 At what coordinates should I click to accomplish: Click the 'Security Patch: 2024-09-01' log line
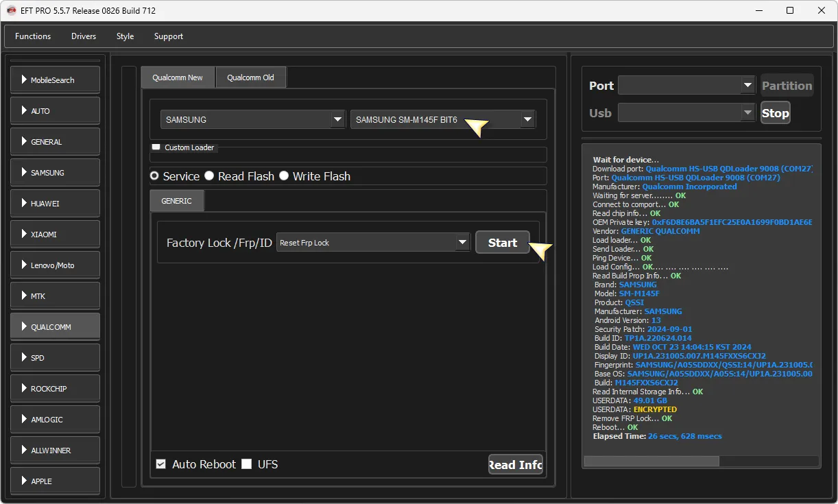[x=643, y=329]
